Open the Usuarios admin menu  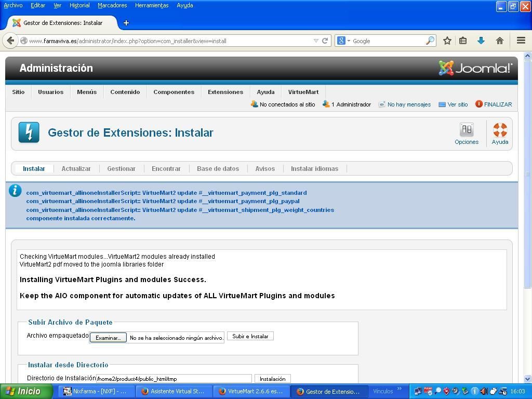[50, 92]
